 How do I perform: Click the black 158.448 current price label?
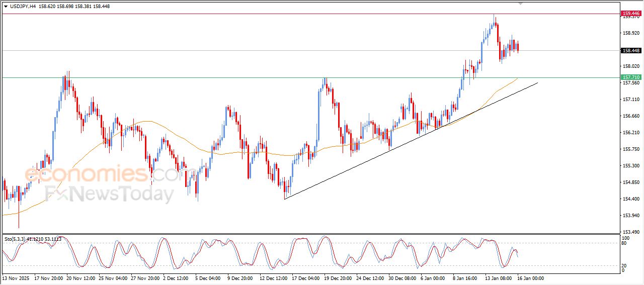pos(631,50)
